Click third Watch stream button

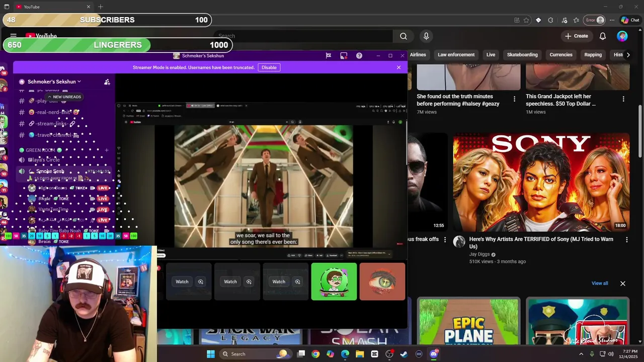279,282
